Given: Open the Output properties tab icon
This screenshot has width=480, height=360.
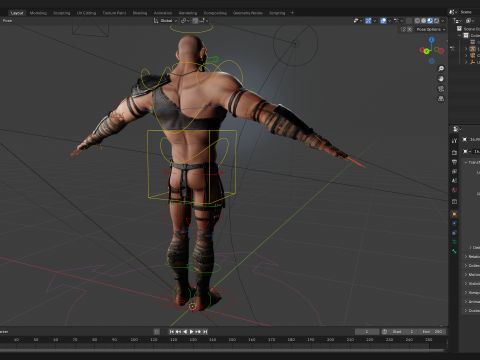Looking at the screenshot, I should click(x=454, y=162).
